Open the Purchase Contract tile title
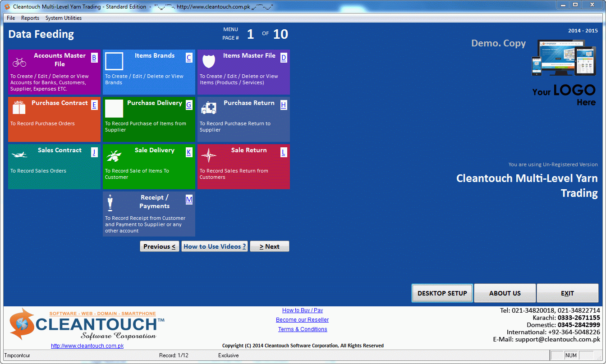Screen dimensions: 606x364 tap(60, 103)
